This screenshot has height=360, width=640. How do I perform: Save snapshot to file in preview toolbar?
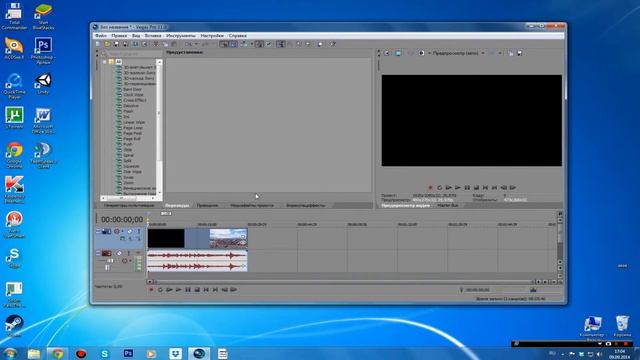(520, 53)
